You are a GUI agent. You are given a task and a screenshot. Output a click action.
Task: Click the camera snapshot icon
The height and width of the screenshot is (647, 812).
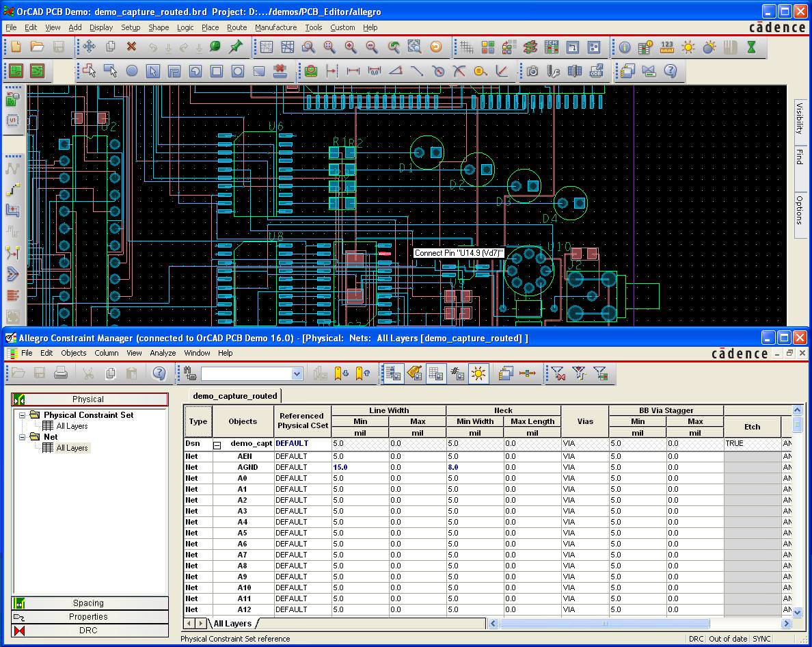[x=532, y=71]
